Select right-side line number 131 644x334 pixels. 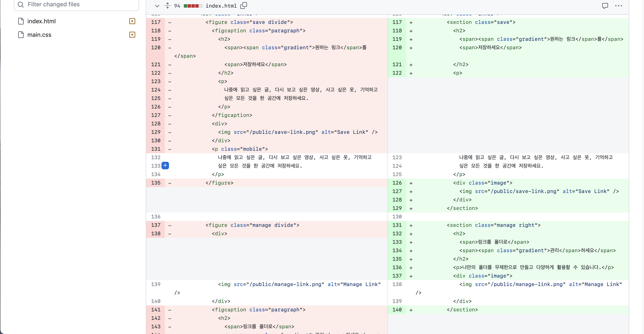pyautogui.click(x=397, y=225)
